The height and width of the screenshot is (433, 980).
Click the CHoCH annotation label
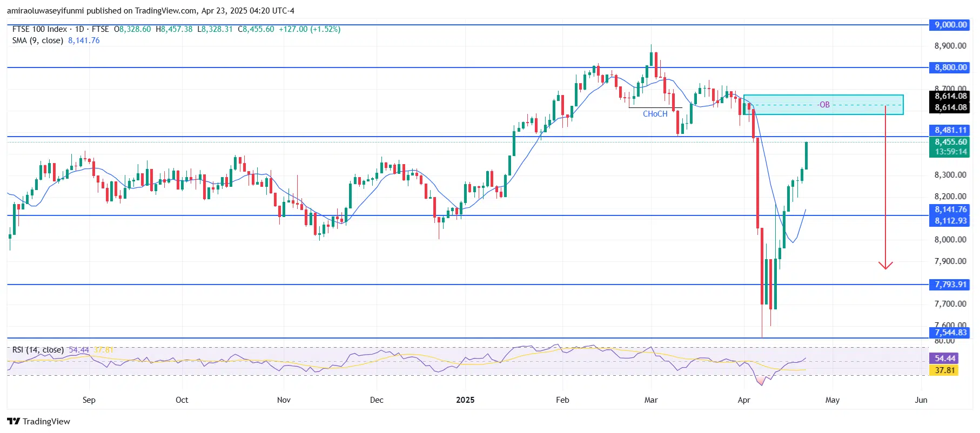pyautogui.click(x=655, y=114)
